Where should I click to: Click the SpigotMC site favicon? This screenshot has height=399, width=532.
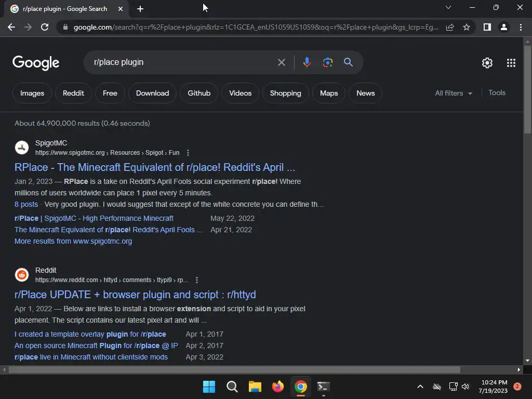pos(22,148)
